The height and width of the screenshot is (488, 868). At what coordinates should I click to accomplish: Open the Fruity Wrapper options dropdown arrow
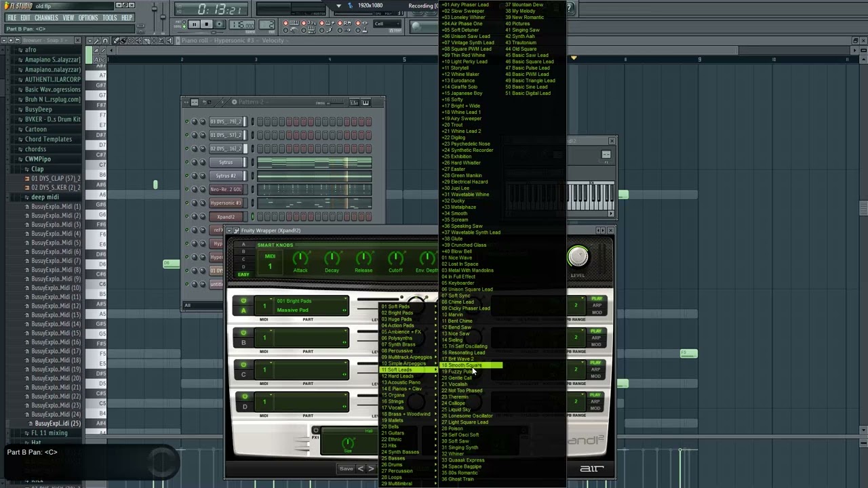pos(229,230)
